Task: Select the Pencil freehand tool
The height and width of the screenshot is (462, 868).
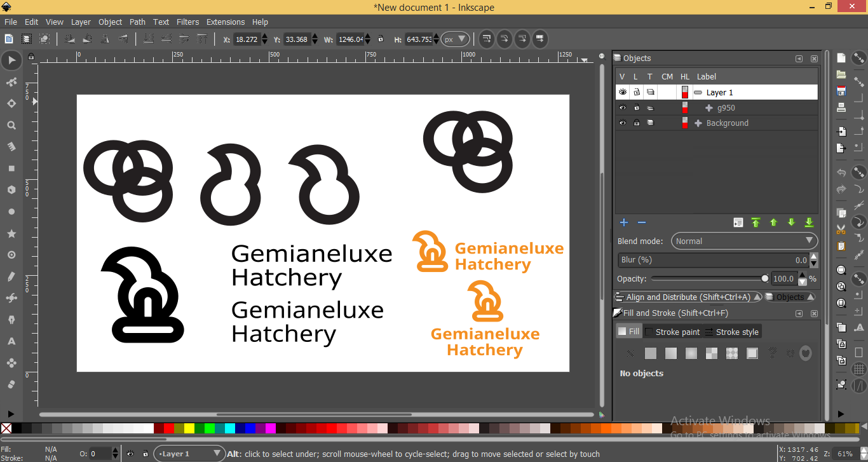Action: pyautogui.click(x=11, y=276)
